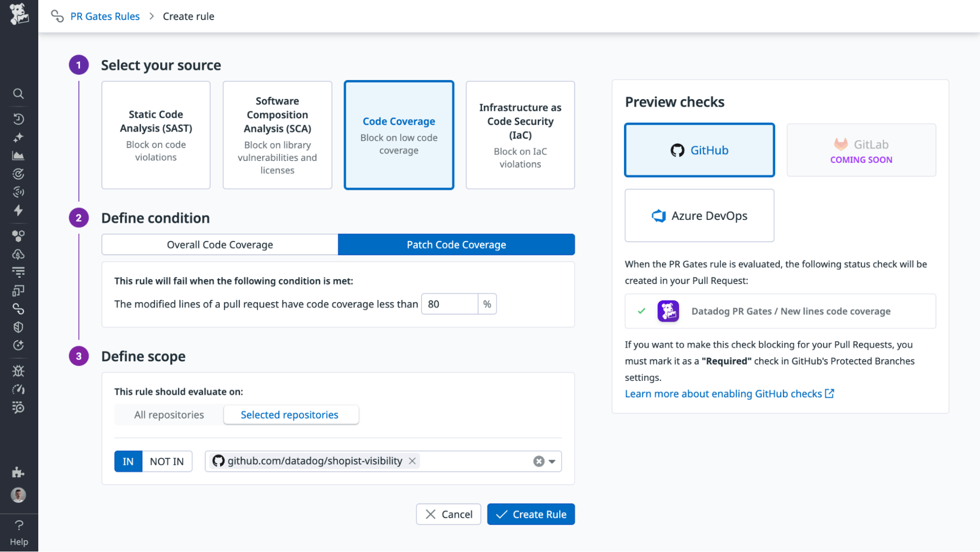Open the security shield icon in sidebar
980x552 pixels.
coord(19,327)
